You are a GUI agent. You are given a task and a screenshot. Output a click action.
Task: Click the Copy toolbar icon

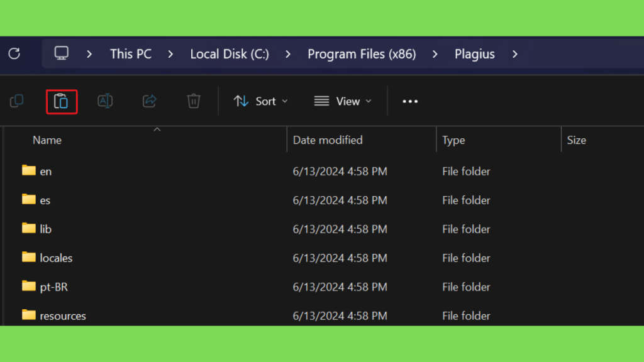click(x=17, y=101)
